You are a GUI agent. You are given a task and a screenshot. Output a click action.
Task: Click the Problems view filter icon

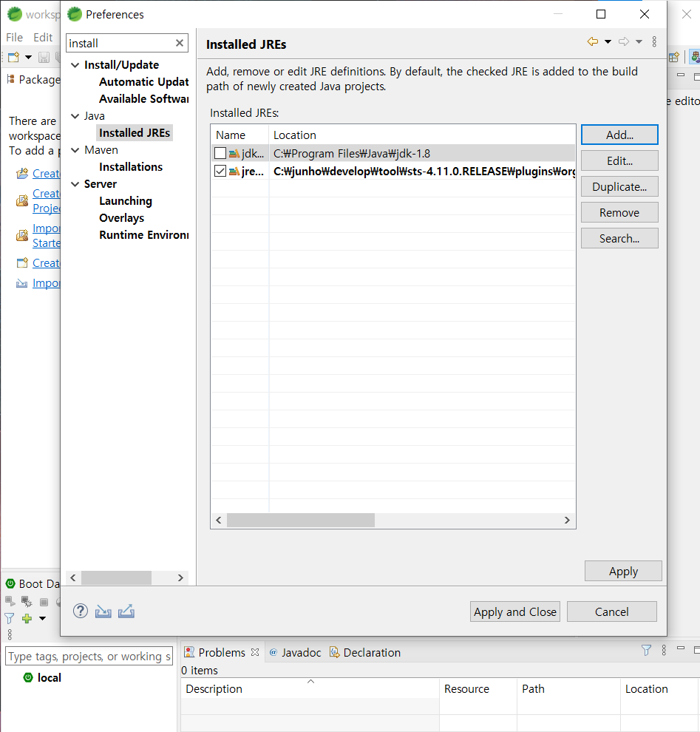click(x=646, y=650)
